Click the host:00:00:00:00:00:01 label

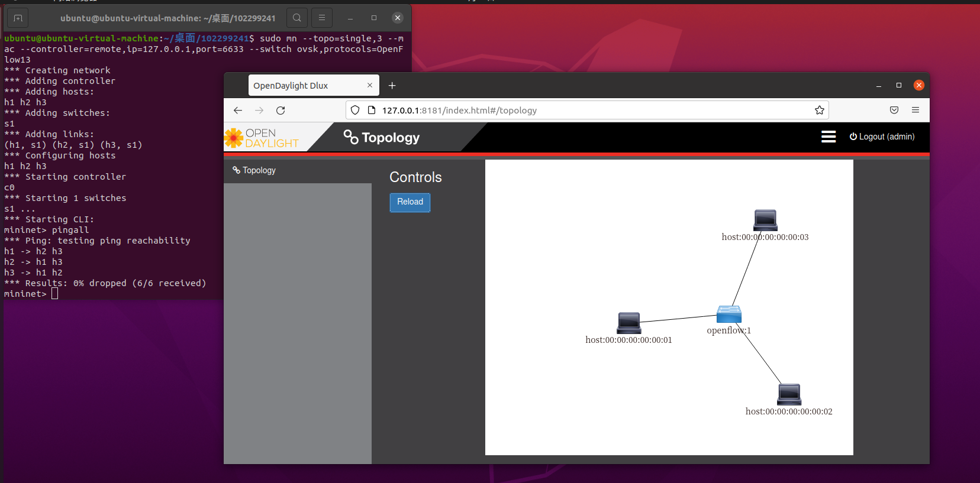pos(628,340)
